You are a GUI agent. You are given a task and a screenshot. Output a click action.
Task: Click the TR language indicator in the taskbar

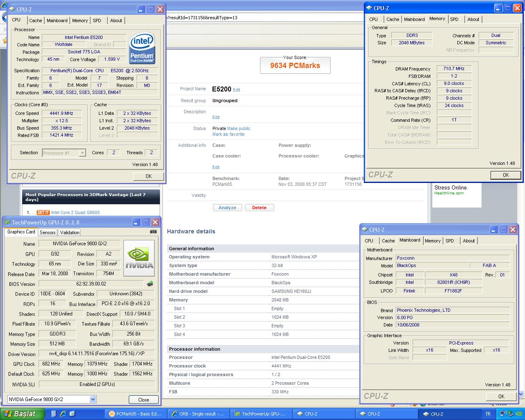[x=488, y=414]
